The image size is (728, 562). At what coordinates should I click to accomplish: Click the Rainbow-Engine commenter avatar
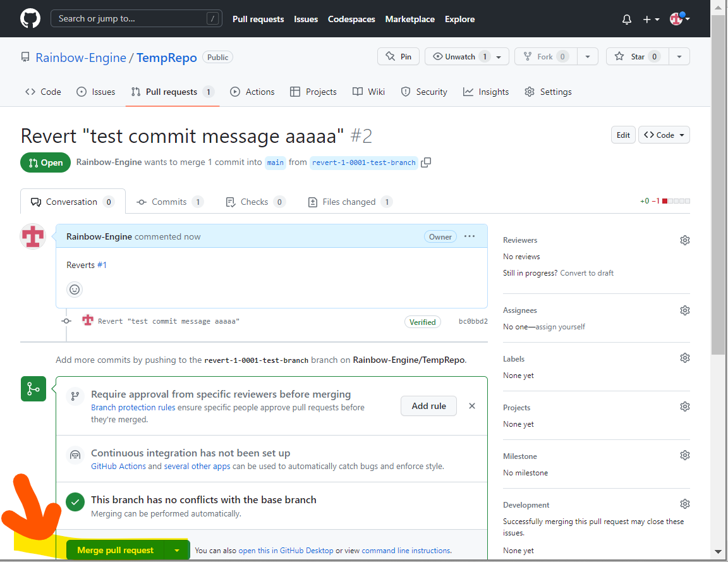tap(33, 236)
